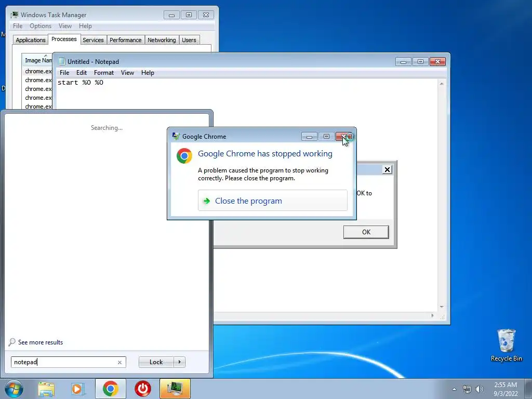Click the search magnifier beside See more results

click(12, 342)
